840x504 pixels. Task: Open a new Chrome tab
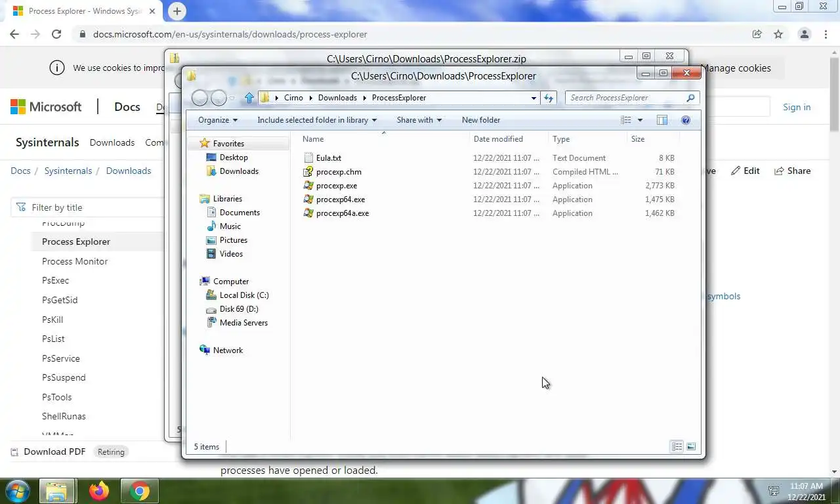(x=177, y=10)
